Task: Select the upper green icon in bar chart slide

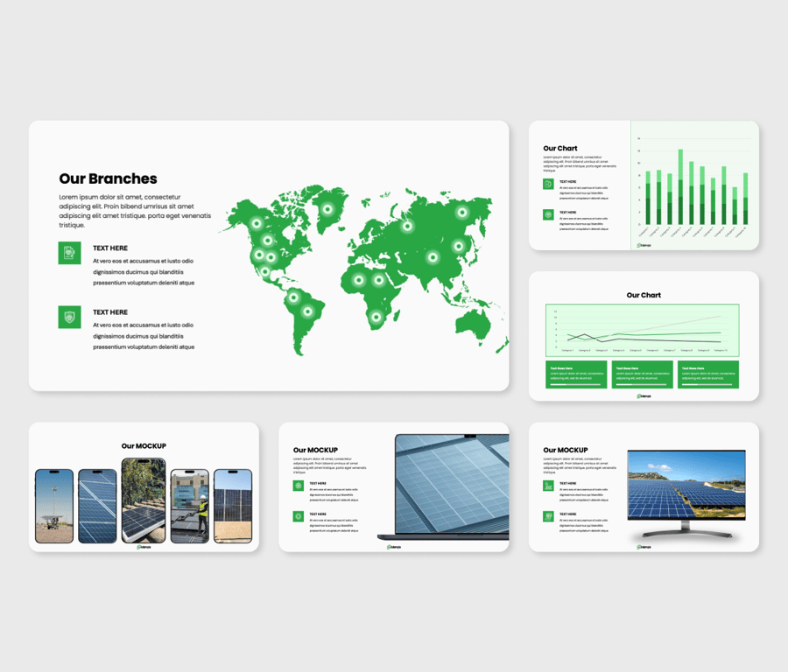Action: click(548, 185)
